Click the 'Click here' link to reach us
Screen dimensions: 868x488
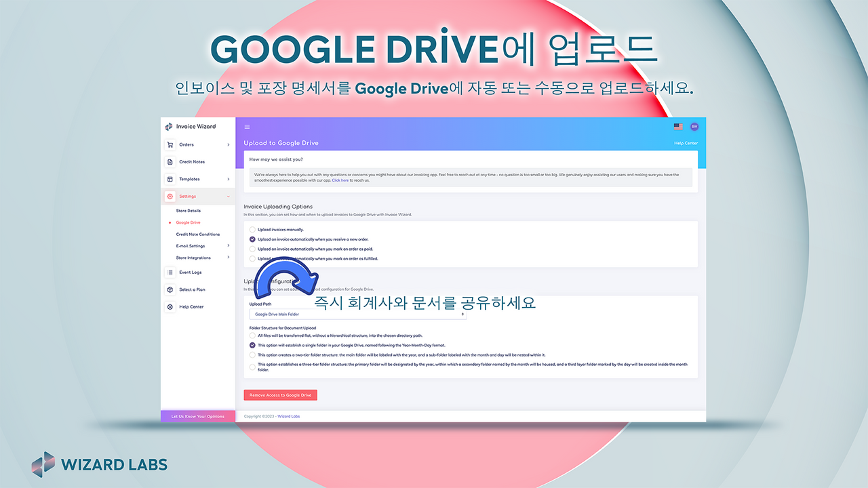click(340, 180)
